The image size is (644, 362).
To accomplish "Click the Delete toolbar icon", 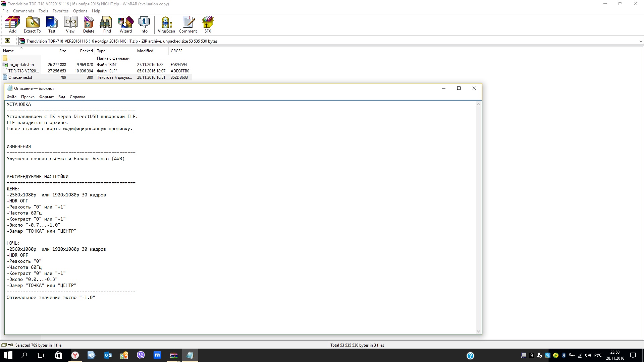I will [89, 25].
